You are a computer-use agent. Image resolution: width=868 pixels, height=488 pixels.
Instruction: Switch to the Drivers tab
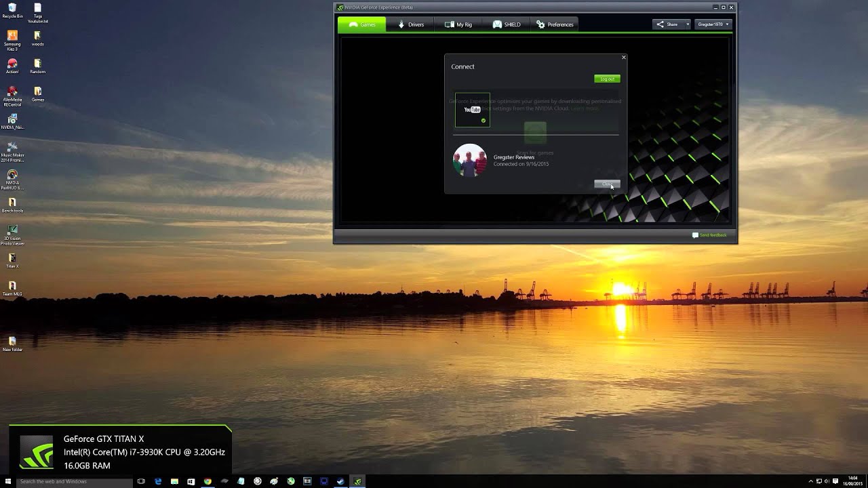410,24
